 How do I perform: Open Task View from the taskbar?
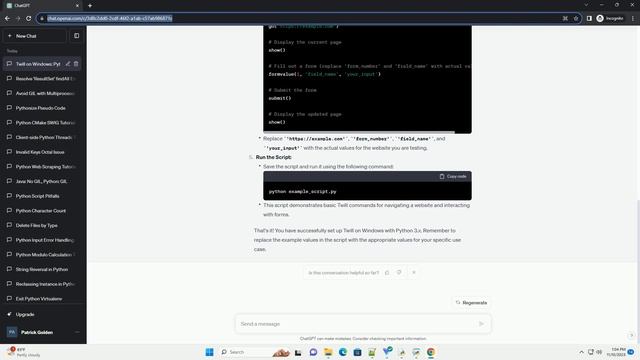click(x=298, y=352)
